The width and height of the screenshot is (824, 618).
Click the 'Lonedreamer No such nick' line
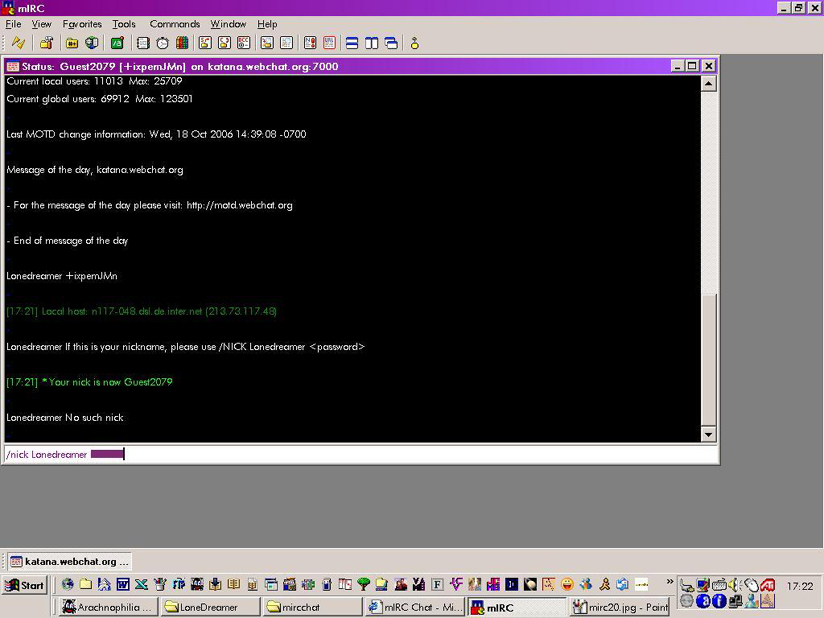(65, 418)
